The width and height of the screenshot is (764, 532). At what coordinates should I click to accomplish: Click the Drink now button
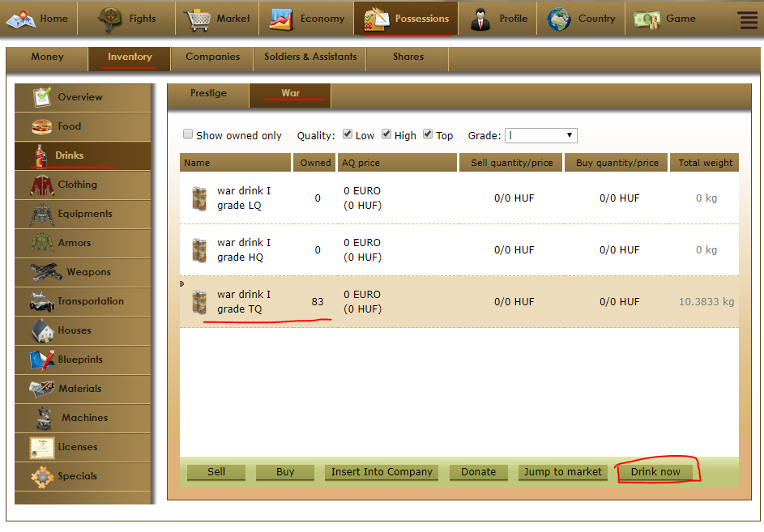pos(655,471)
